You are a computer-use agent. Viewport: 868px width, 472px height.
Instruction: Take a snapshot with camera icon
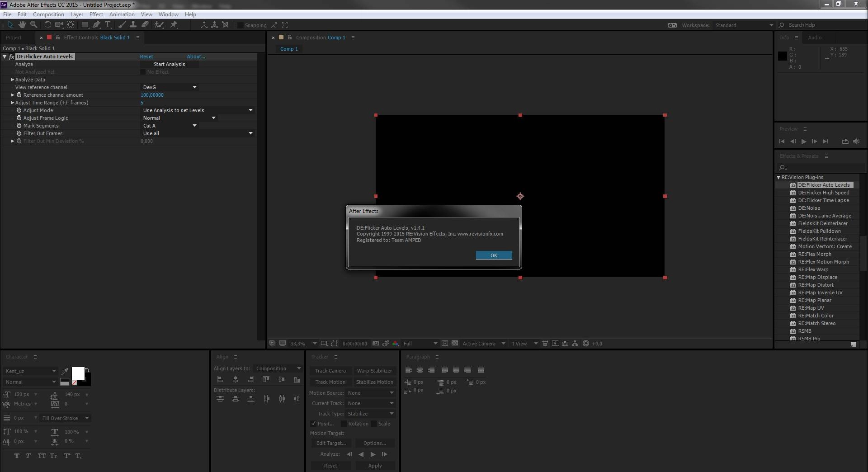[376, 344]
